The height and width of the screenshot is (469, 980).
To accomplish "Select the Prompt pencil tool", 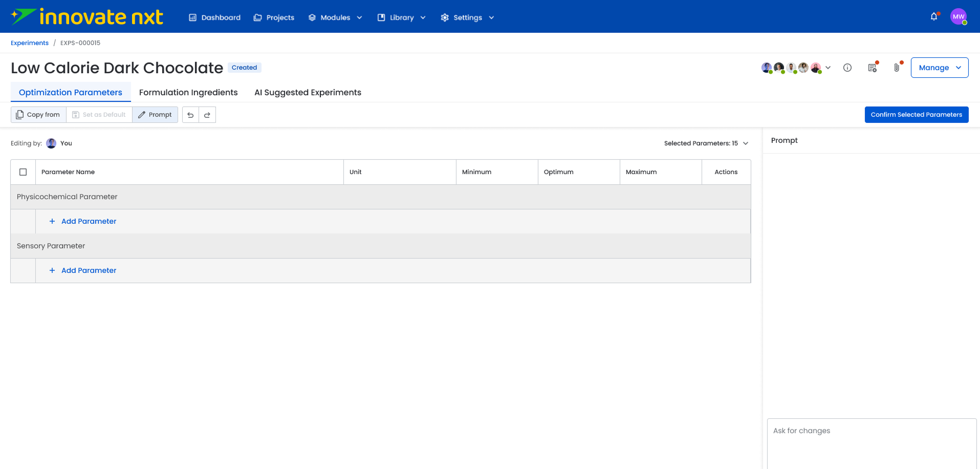I will click(x=155, y=114).
